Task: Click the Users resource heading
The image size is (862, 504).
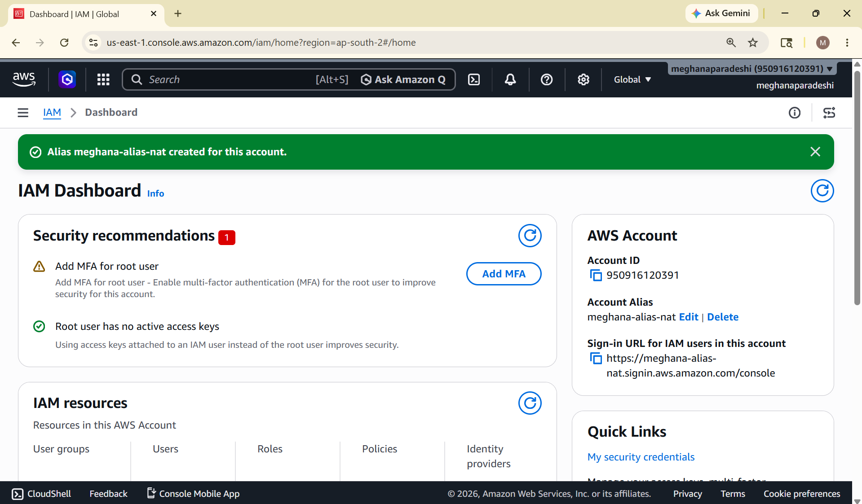Action: pyautogui.click(x=165, y=449)
